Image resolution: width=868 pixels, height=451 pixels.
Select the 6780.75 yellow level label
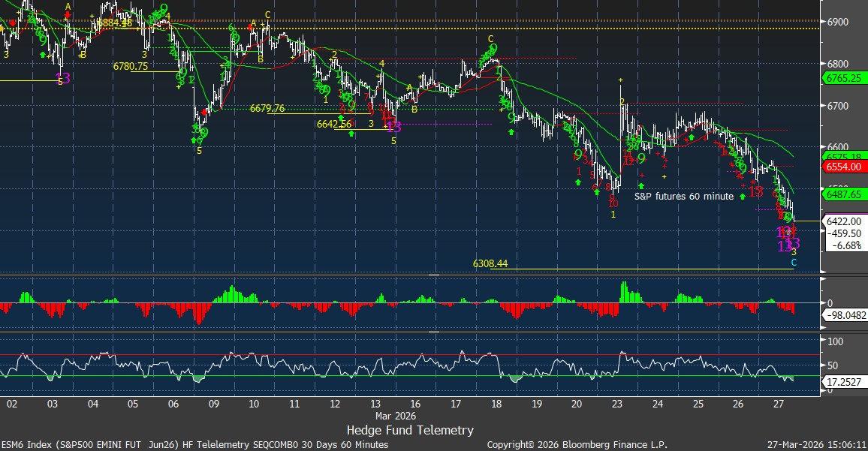130,66
